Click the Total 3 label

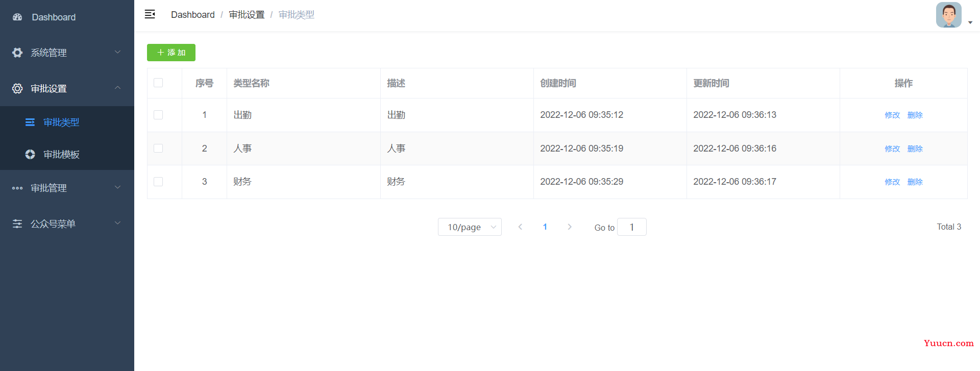tap(949, 227)
